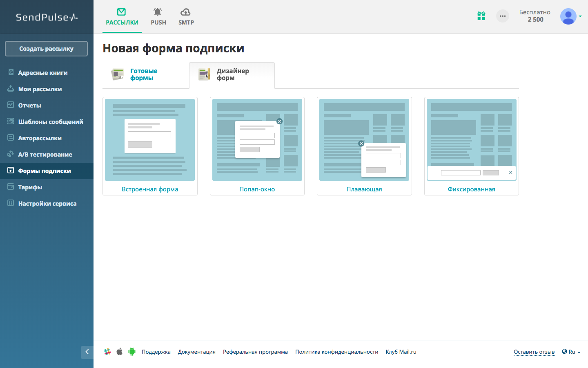Open Адресные книги in the sidebar
Viewport: 588px width, 368px height.
[43, 73]
